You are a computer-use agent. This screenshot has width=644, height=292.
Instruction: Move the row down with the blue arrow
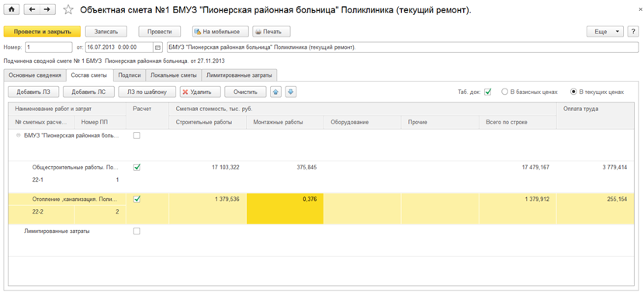click(x=291, y=92)
